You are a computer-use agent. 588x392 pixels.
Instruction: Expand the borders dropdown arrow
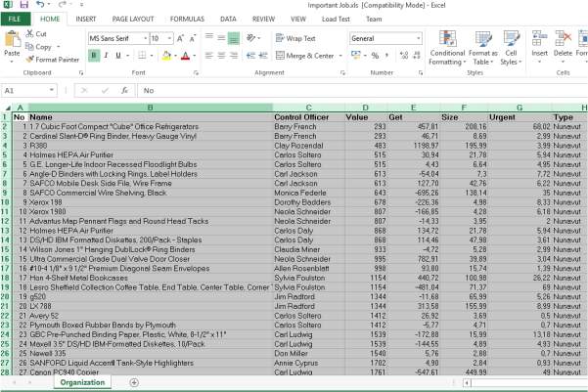[152, 56]
